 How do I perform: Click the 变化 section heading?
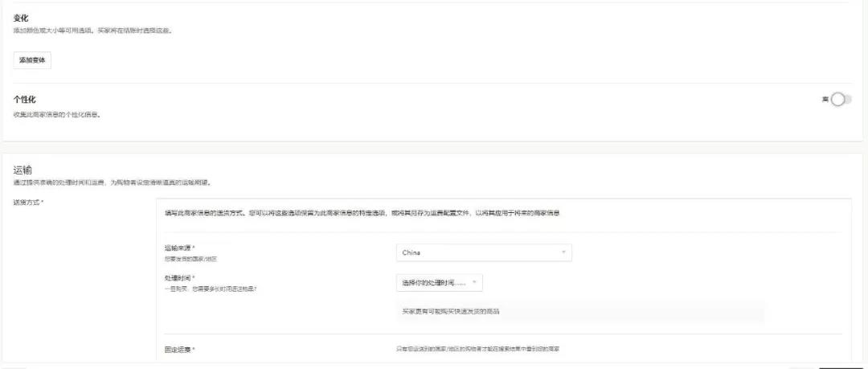pos(20,18)
